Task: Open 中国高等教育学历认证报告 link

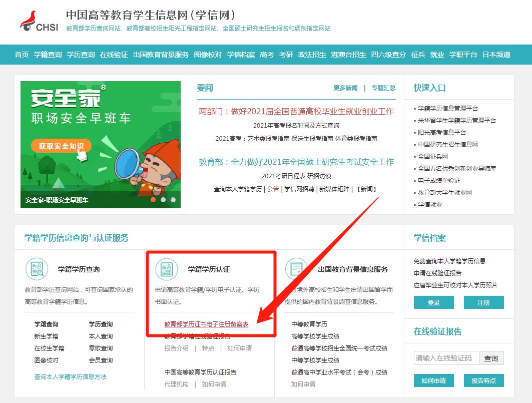Action: pyautogui.click(x=201, y=372)
